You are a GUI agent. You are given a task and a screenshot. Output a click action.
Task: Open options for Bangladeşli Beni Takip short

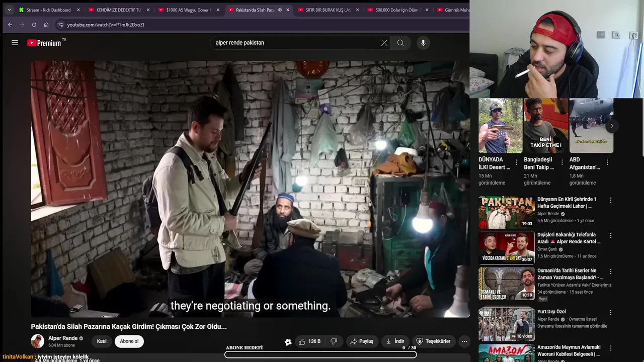point(562,162)
